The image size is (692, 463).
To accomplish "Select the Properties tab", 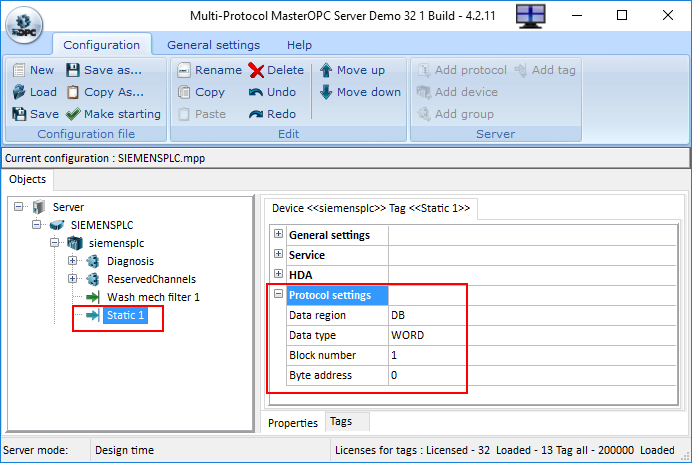I will (x=293, y=423).
